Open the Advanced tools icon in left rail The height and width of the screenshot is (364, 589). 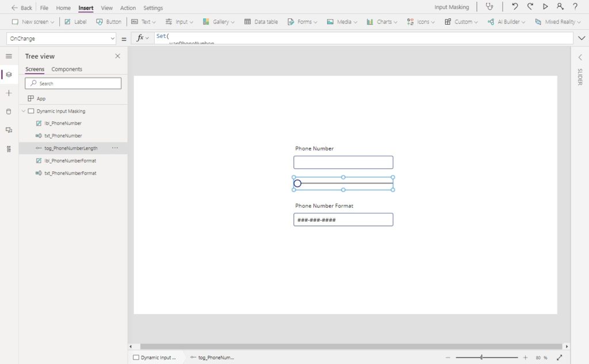pyautogui.click(x=9, y=149)
